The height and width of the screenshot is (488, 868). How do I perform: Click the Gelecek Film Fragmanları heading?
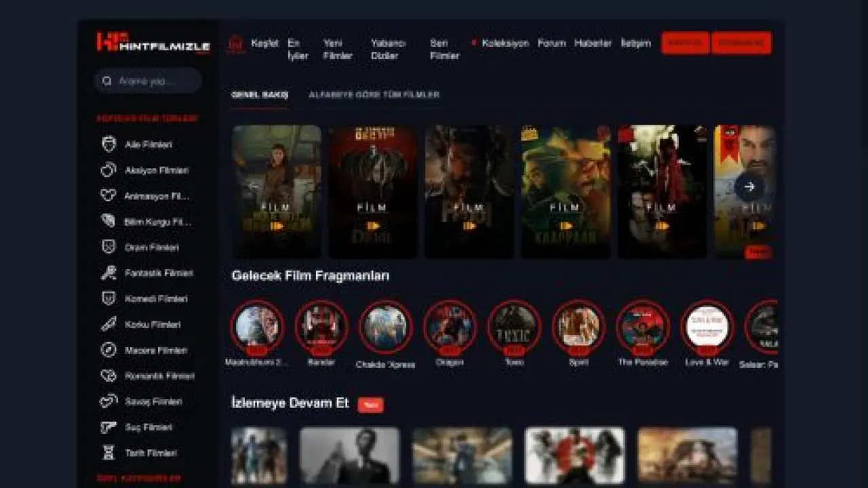click(311, 276)
